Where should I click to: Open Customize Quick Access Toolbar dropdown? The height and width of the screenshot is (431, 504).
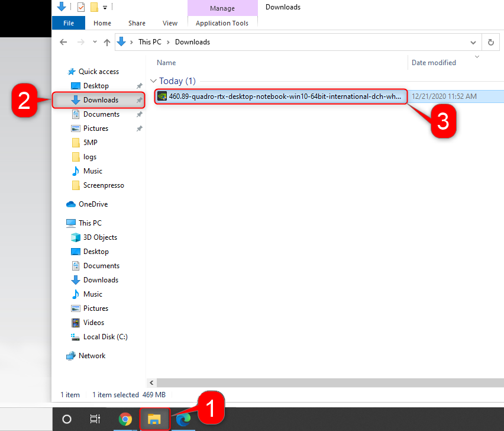click(x=105, y=7)
